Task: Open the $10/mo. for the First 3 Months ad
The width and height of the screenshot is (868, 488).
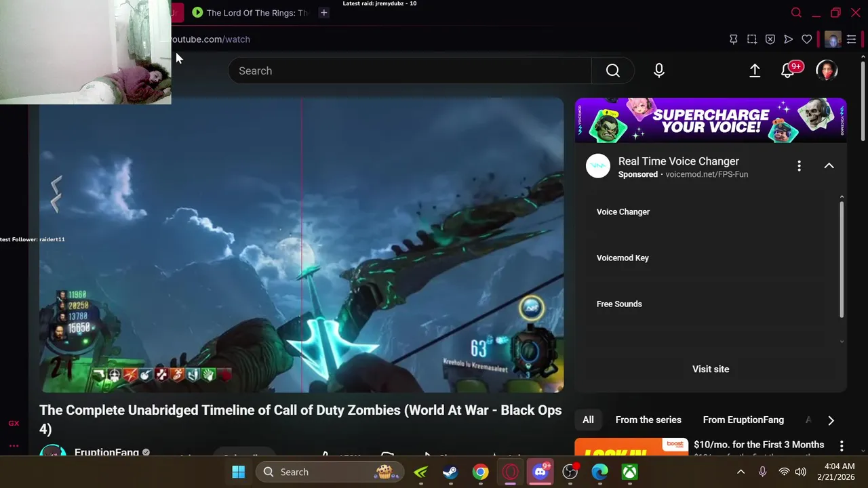Action: tap(759, 445)
